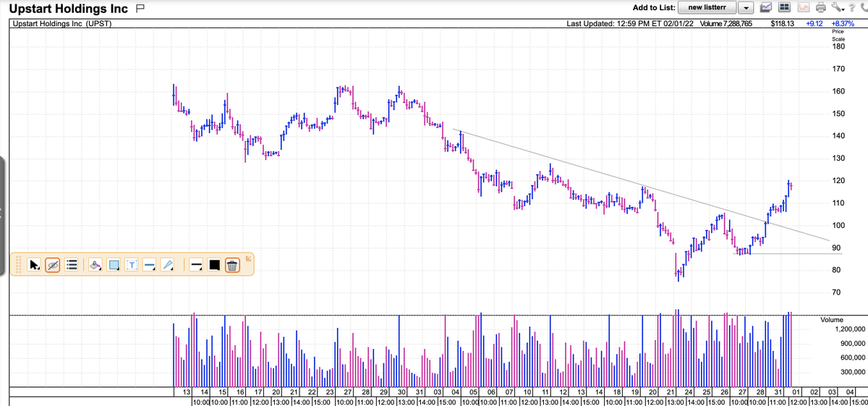Click date label 13 on time axis

[x=186, y=392]
